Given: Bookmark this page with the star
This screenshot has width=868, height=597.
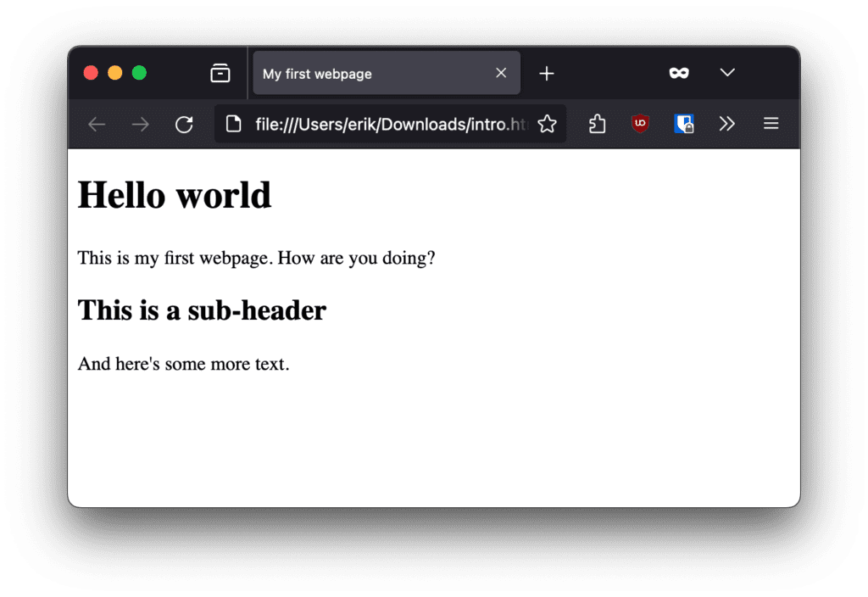Looking at the screenshot, I should tap(547, 125).
